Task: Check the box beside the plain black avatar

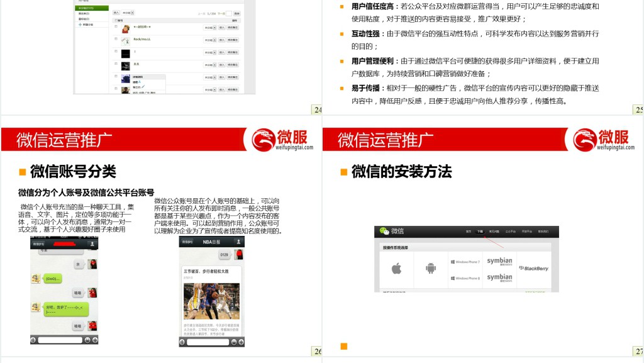Action: coord(116,52)
